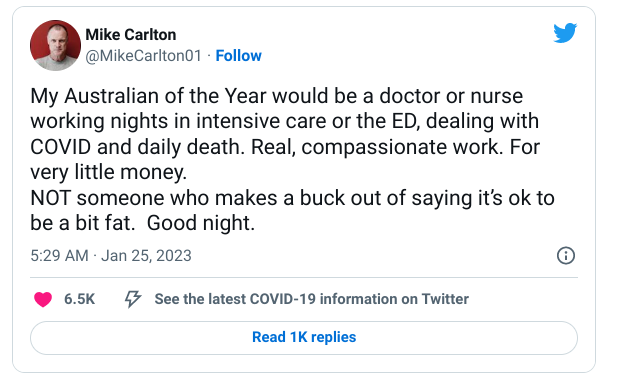The image size is (623, 381).
Task: Click the word 'Twitter' in the COVID-19 link
Action: coord(445,299)
